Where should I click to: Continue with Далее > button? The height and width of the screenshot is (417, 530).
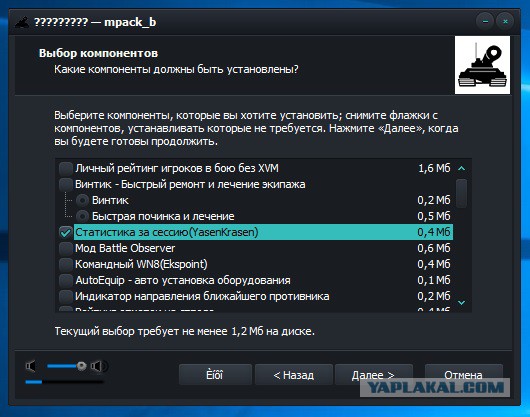tap(374, 375)
